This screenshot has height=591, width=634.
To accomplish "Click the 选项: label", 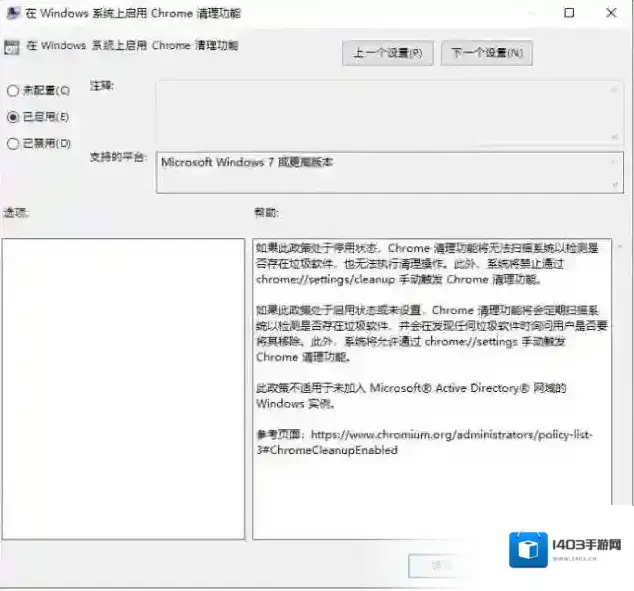I will [16, 212].
